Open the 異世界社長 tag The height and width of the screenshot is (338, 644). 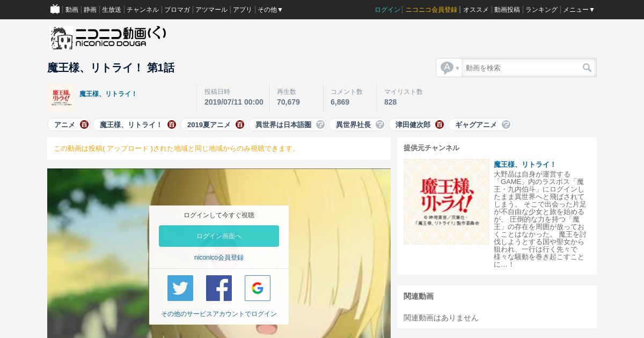[x=353, y=124]
